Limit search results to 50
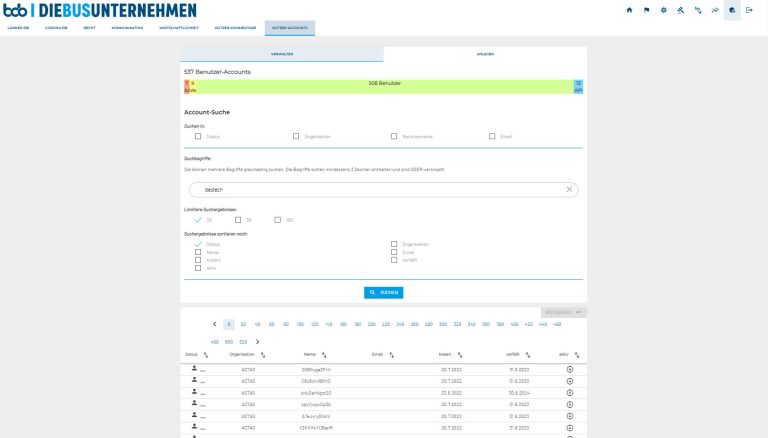 click(x=237, y=219)
